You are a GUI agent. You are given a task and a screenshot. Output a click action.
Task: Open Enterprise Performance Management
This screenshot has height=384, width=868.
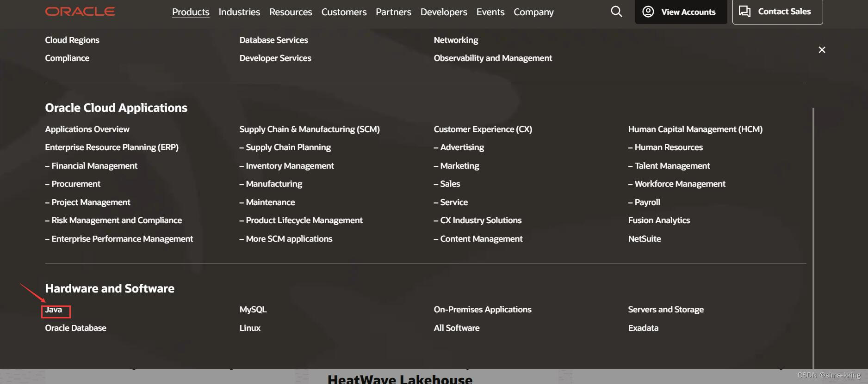[119, 239]
